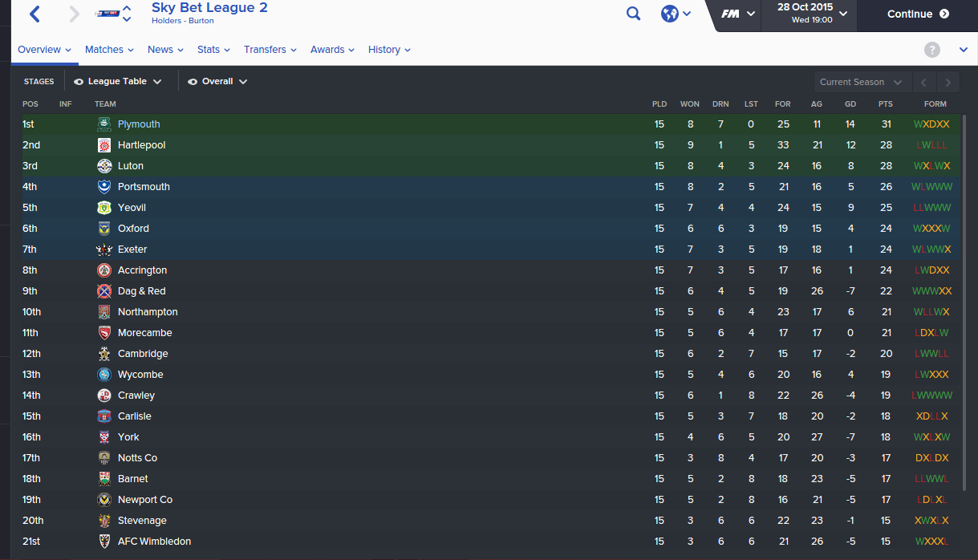Click the Portsmouth club crest

click(x=104, y=187)
